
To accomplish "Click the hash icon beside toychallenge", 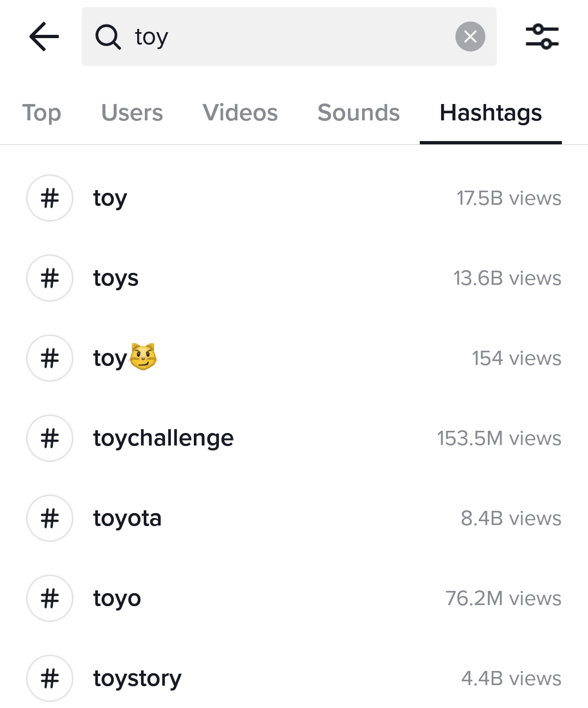I will (50, 438).
